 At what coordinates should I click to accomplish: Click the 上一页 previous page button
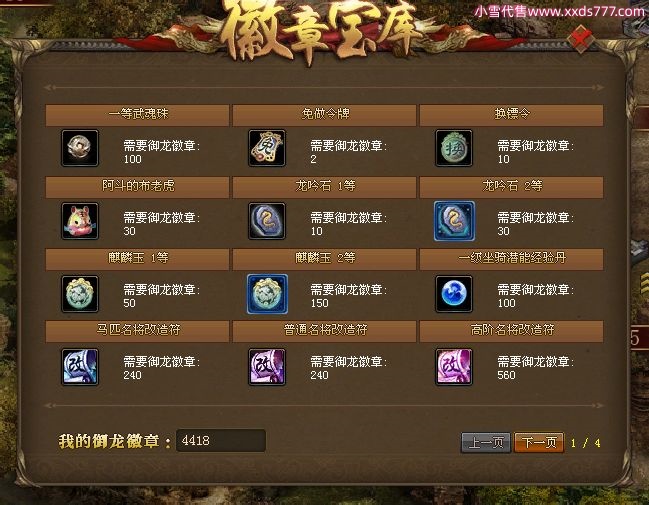486,442
